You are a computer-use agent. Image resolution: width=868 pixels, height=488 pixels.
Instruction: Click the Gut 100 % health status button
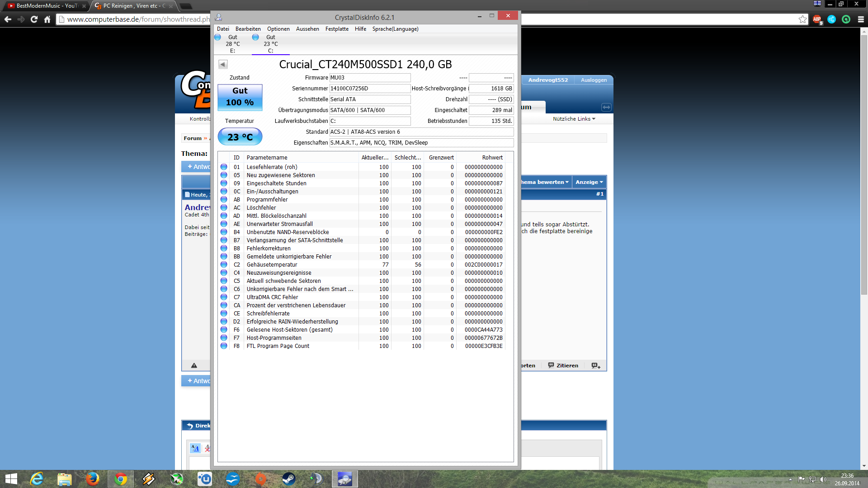(x=240, y=97)
